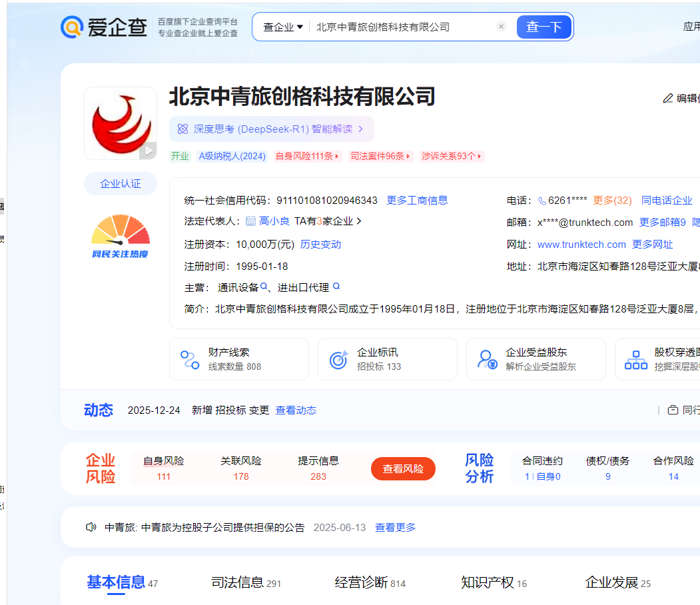Switch to the 知识产权 tab
The image size is (700, 605).
click(x=494, y=582)
